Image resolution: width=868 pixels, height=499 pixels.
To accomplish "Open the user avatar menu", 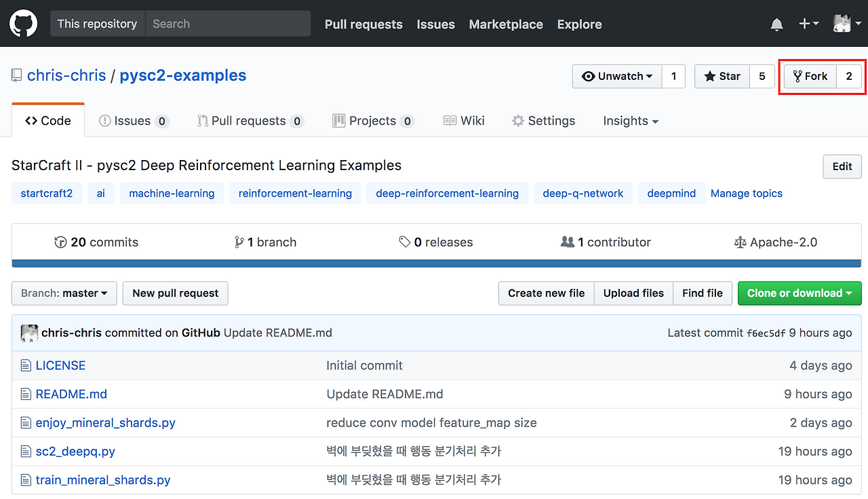I will pos(847,24).
